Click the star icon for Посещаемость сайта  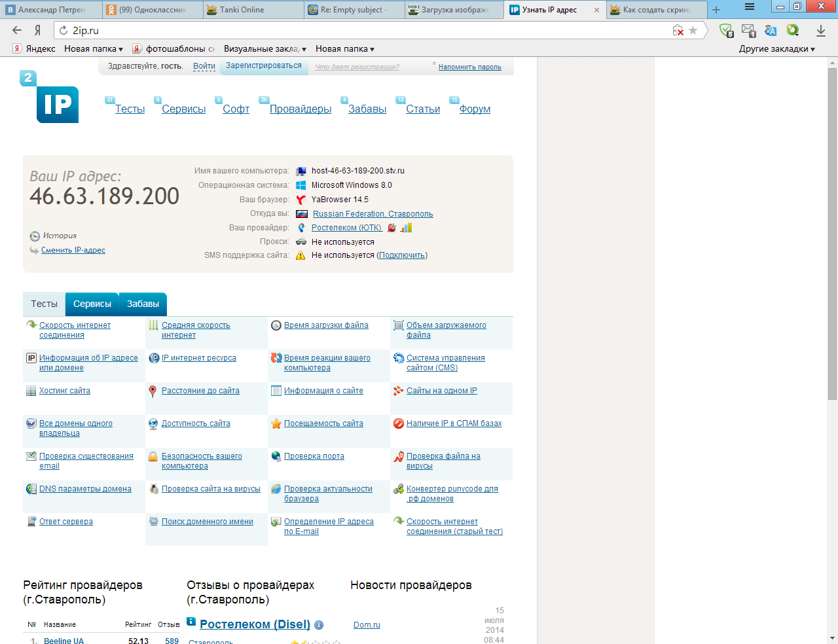[x=276, y=424]
